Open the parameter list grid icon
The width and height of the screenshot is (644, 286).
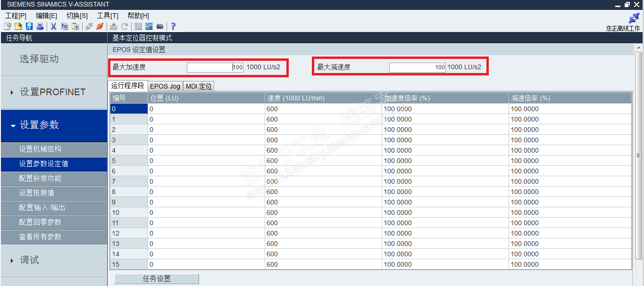(138, 26)
